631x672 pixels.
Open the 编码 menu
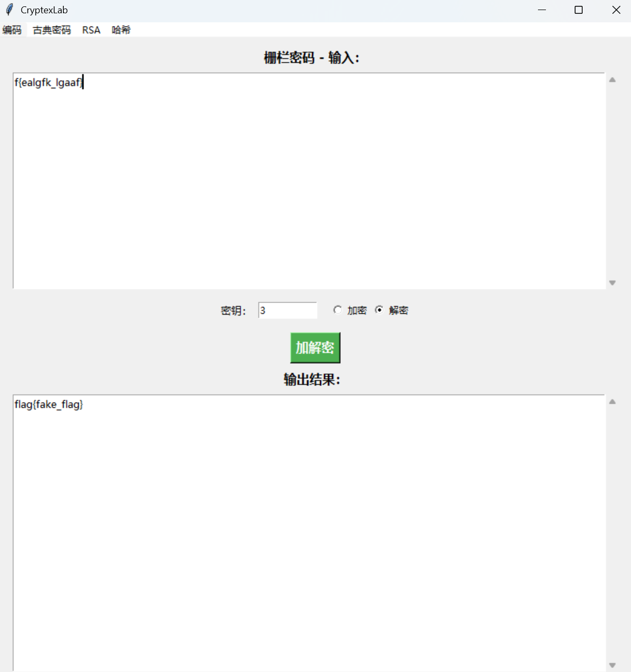12,30
